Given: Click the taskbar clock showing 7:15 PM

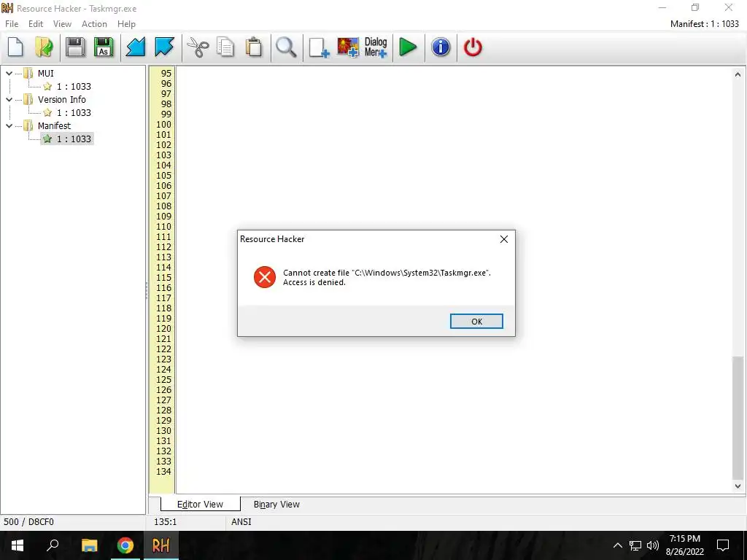Looking at the screenshot, I should click(x=684, y=545).
